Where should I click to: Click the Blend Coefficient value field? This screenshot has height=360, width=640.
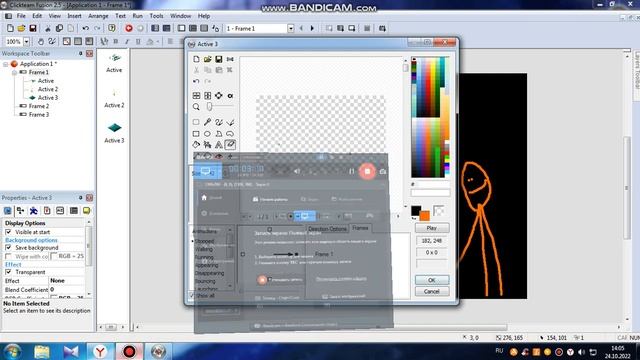click(x=67, y=289)
